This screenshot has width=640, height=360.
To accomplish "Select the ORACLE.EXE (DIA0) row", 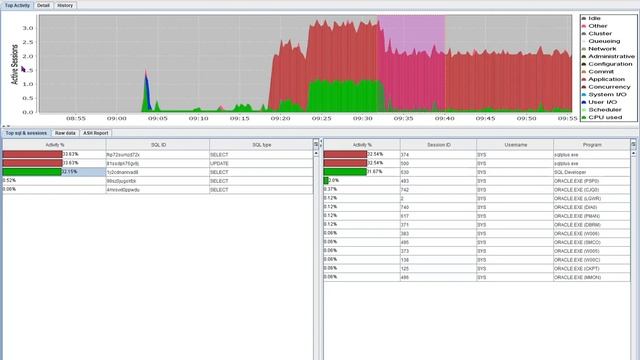I will click(477, 207).
